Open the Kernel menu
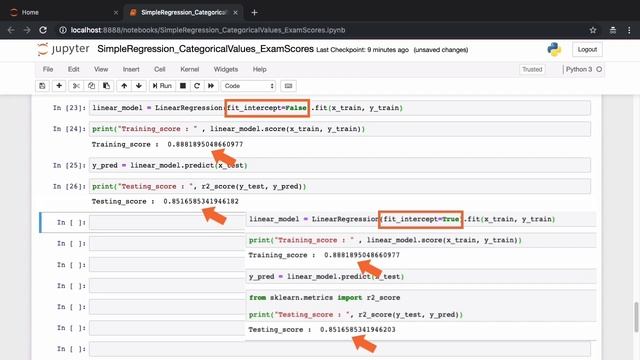Viewport: 640px width, 360px height. (x=190, y=69)
